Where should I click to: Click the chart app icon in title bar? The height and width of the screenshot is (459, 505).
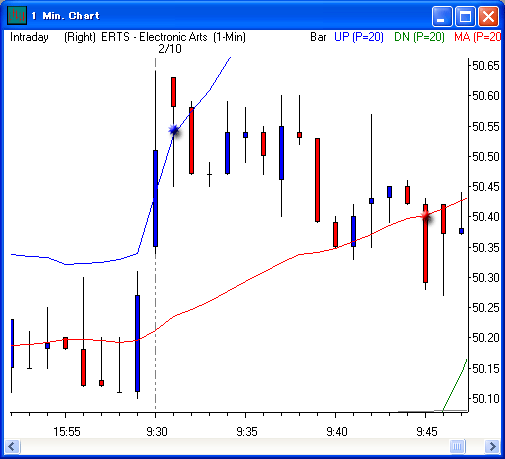tap(17, 15)
